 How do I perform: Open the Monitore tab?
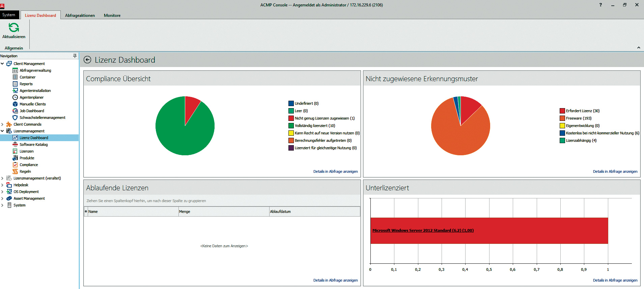pyautogui.click(x=112, y=15)
